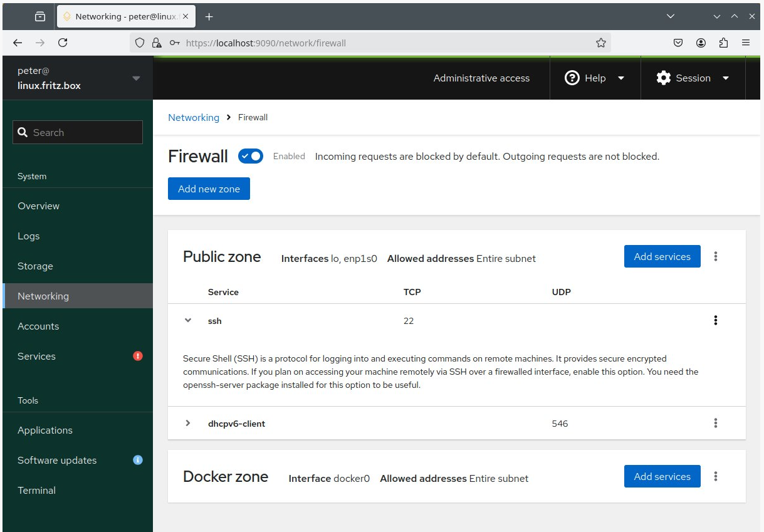Click Add new zone button
This screenshot has width=764, height=532.
[209, 189]
